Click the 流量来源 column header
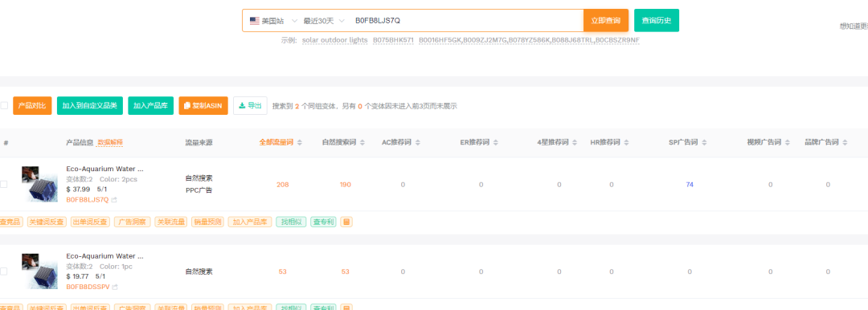Image resolution: width=868 pixels, height=310 pixels. point(199,143)
